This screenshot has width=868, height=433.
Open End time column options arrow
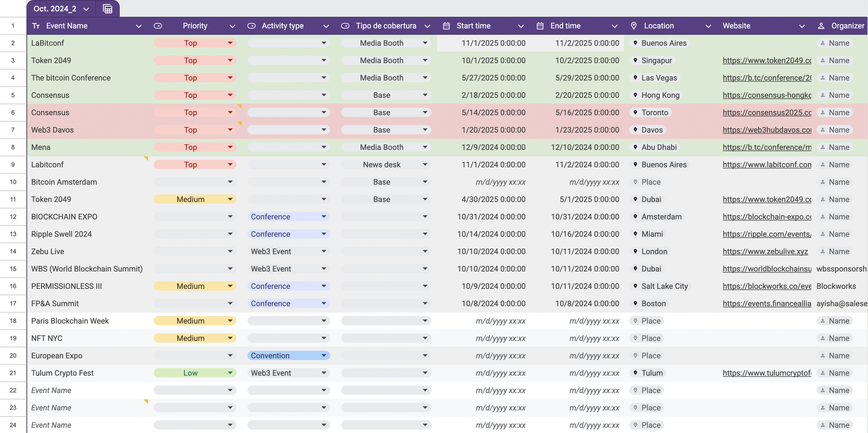point(615,26)
